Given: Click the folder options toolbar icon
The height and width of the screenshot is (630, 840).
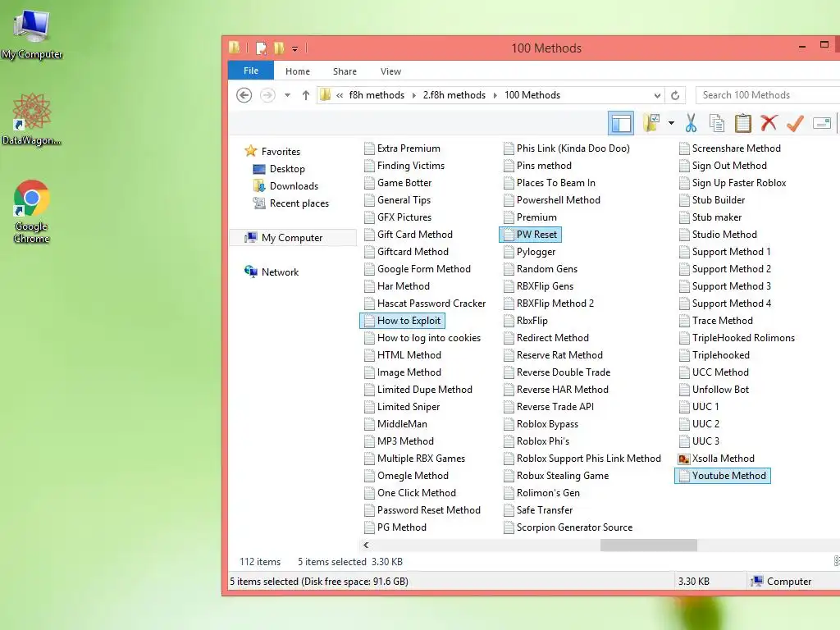Looking at the screenshot, I should click(x=651, y=123).
